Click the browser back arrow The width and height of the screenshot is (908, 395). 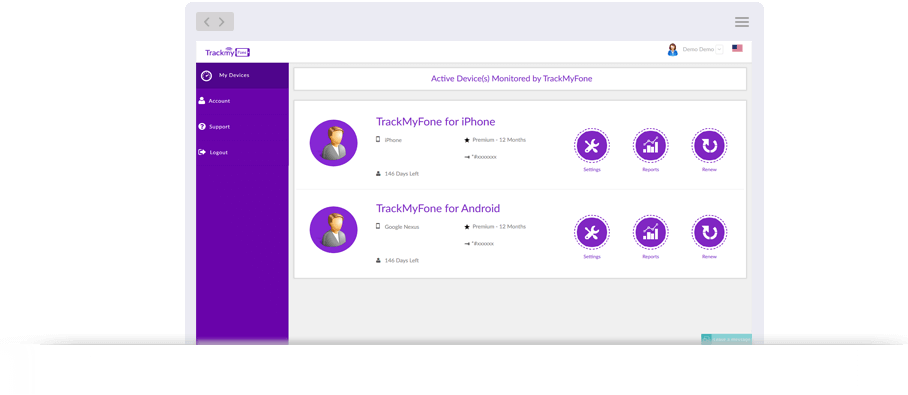click(207, 22)
